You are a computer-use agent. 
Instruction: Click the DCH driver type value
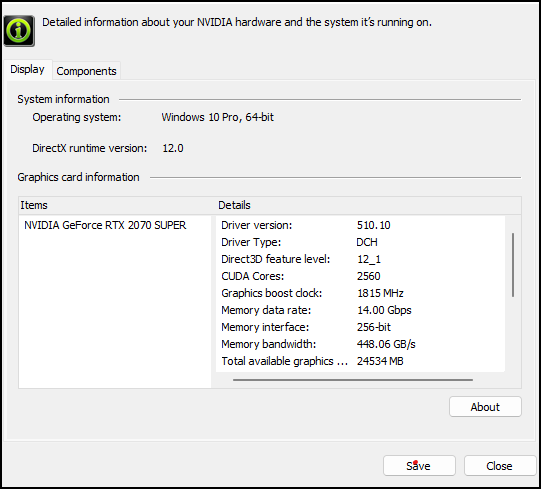pos(367,242)
